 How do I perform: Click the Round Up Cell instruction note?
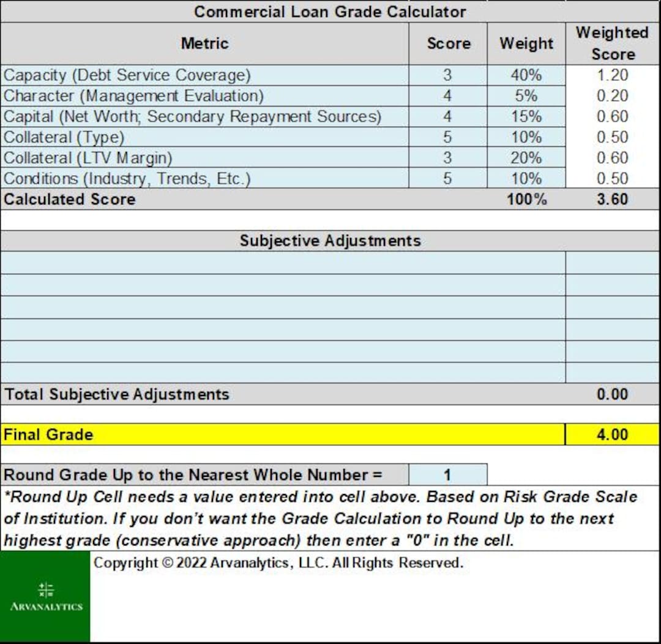coord(320,519)
